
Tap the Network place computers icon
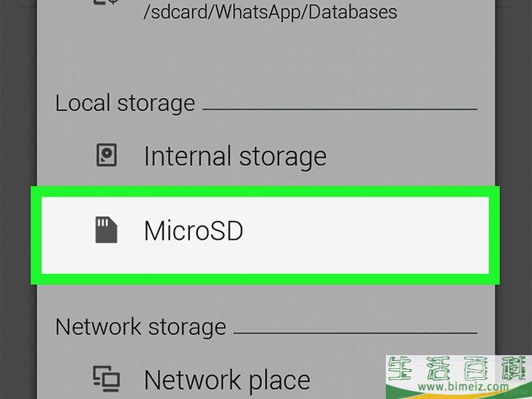(106, 379)
